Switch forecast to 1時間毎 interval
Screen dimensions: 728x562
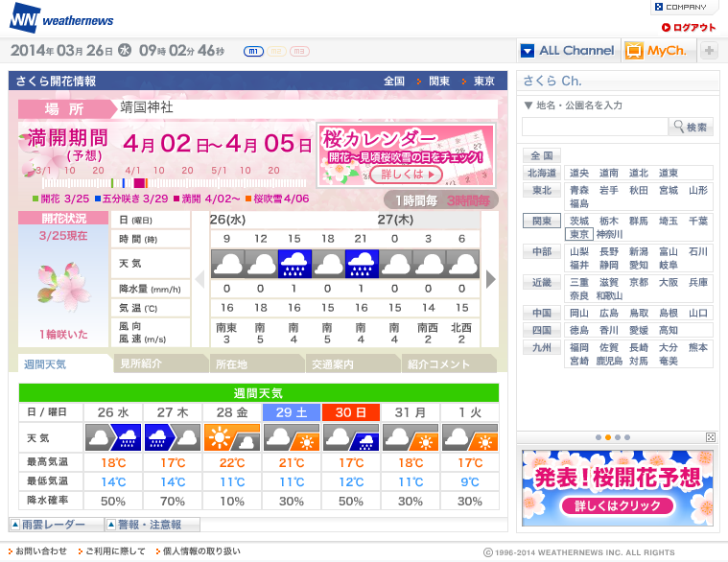416,200
